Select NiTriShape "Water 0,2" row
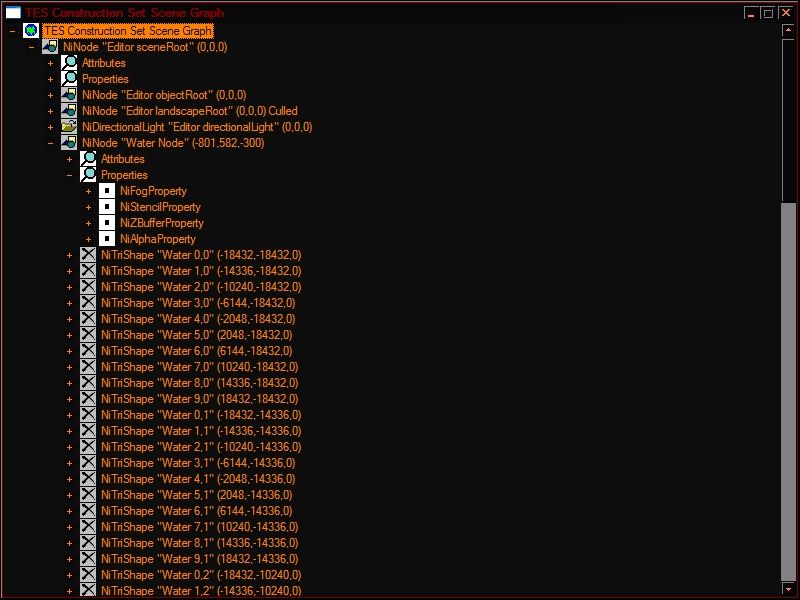800x600 pixels. click(x=201, y=574)
